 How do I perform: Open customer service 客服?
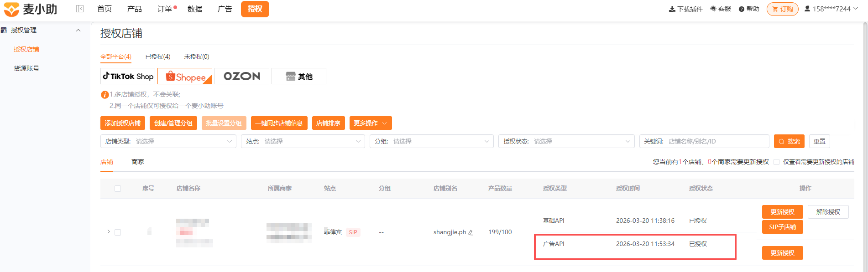click(x=721, y=9)
